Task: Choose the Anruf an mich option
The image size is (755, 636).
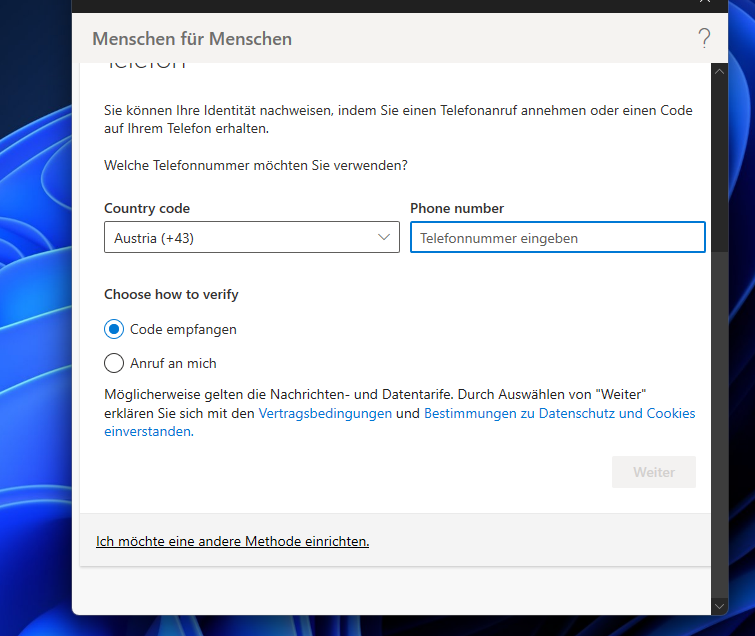Action: click(x=114, y=363)
